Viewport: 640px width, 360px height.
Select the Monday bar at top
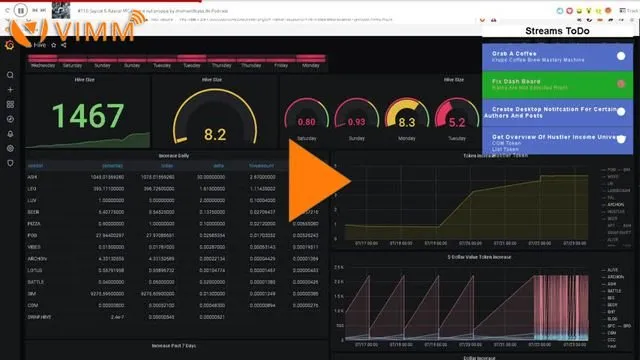tap(311, 58)
